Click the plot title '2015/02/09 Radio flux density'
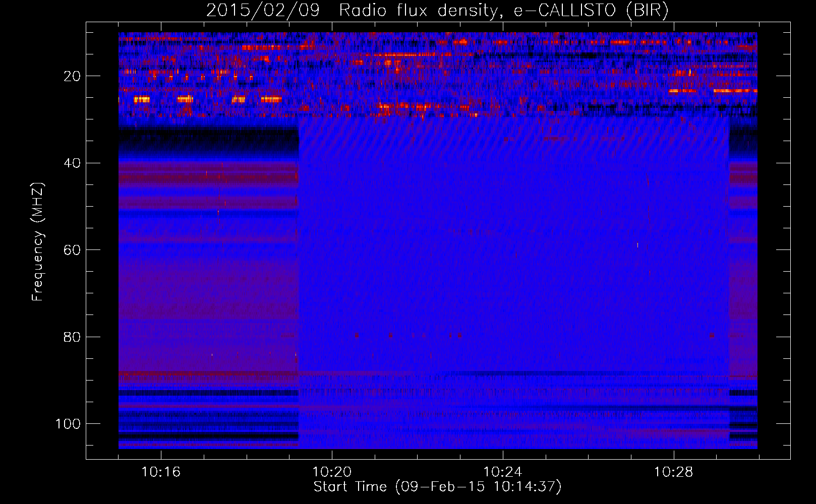The image size is (816, 504). tap(437, 11)
